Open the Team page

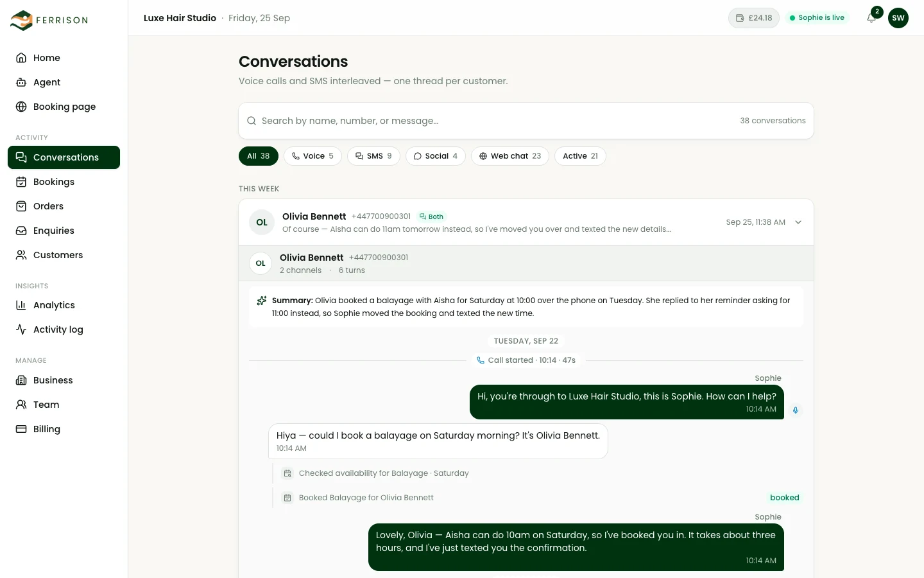[64, 405]
